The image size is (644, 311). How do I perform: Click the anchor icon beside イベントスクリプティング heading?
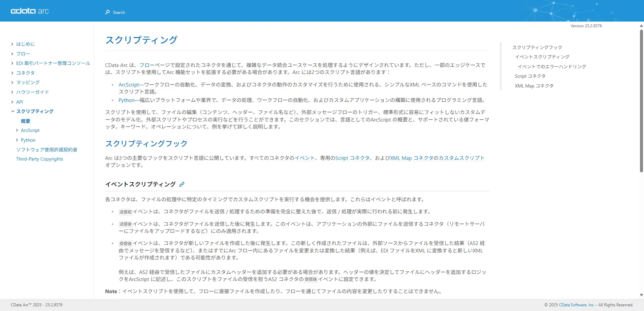click(x=182, y=184)
